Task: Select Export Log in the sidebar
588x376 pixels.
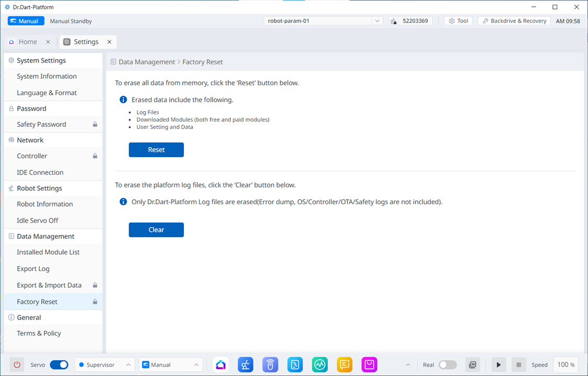Action: point(33,268)
